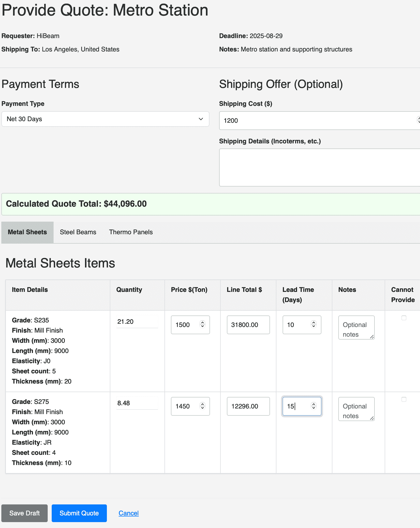420x528 pixels.
Task: Switch to the Thermo Panels tab
Action: point(131,232)
